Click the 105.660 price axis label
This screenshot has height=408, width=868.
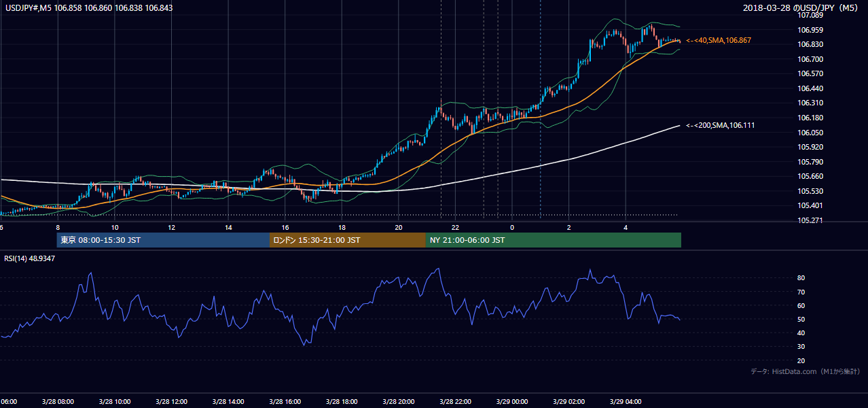point(810,176)
